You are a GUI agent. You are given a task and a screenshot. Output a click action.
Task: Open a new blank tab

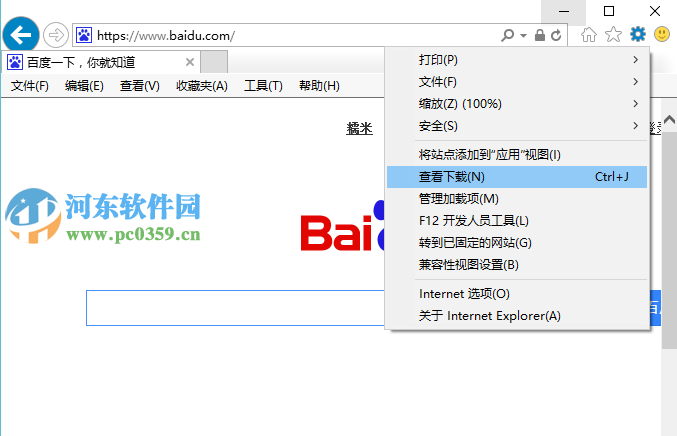coord(214,62)
